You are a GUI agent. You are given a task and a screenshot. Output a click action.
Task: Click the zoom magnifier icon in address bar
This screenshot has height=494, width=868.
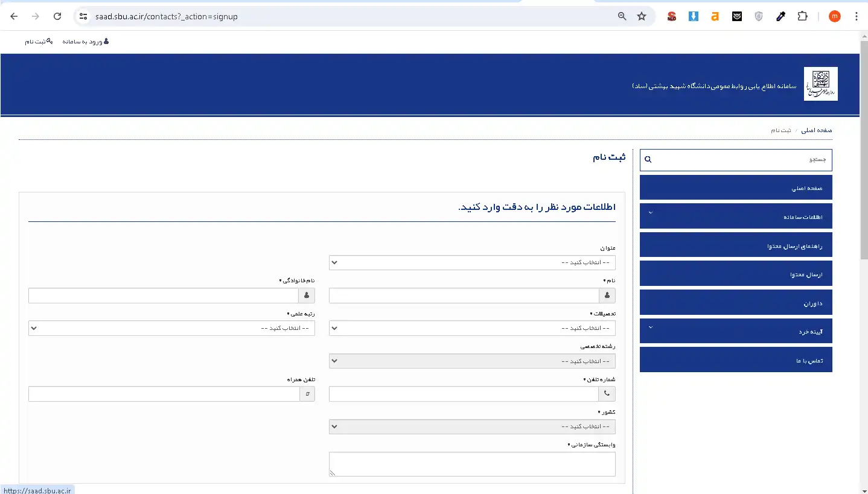tap(622, 16)
